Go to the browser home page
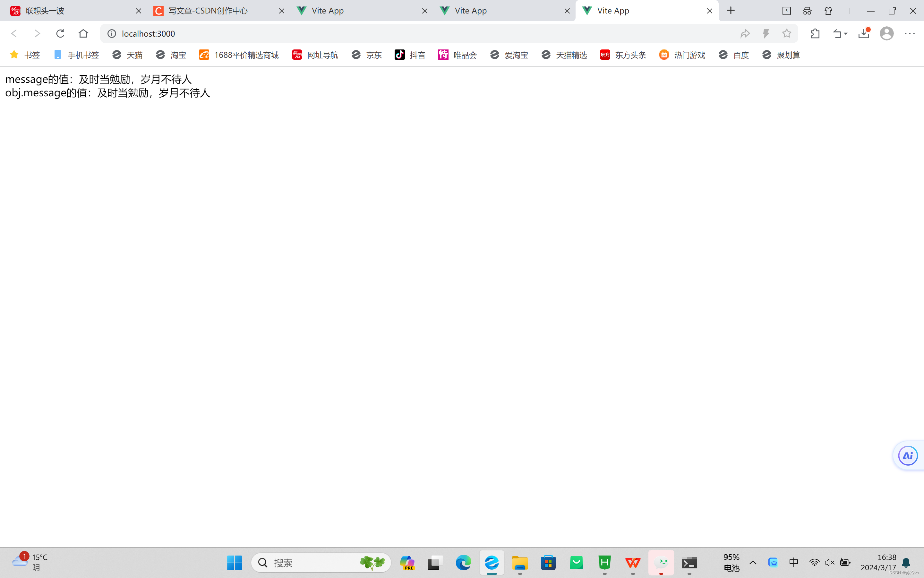 coord(83,34)
